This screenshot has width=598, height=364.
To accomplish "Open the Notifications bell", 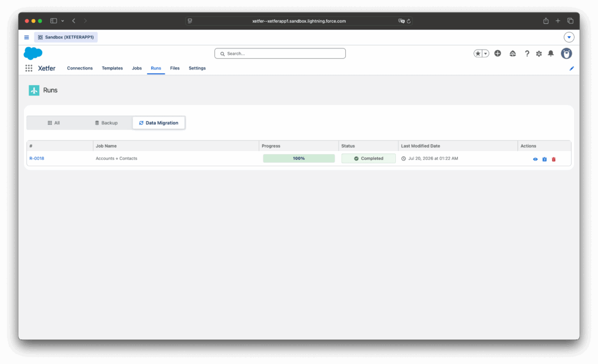I will pyautogui.click(x=551, y=54).
